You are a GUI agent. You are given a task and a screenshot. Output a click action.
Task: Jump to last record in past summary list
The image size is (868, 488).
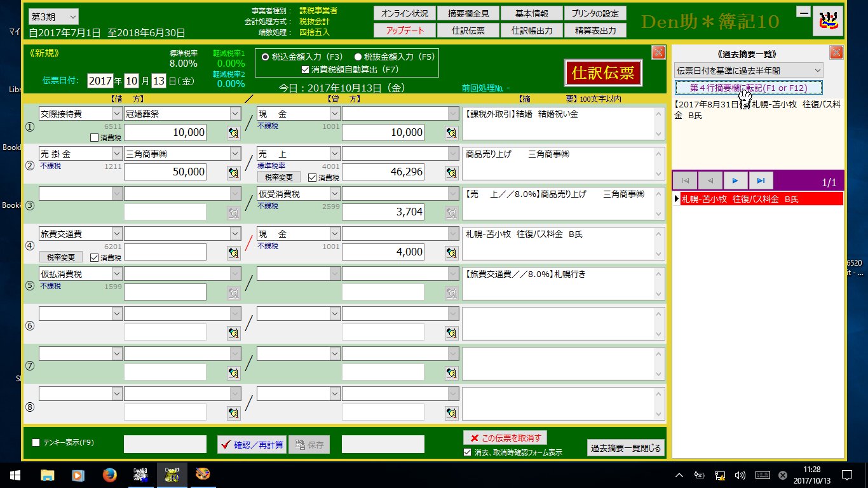761,180
